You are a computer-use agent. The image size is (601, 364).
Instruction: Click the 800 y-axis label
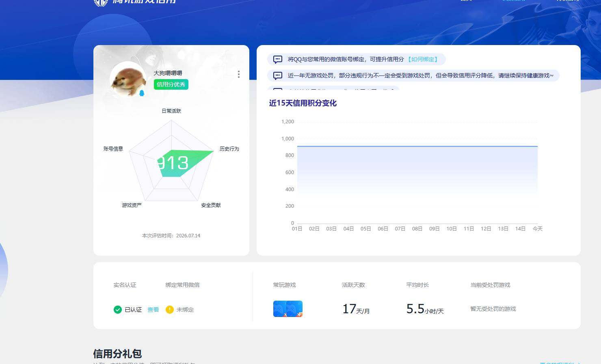(x=290, y=155)
